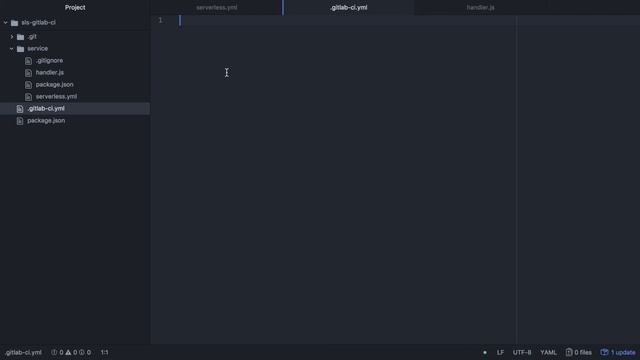Click line number 1 in gutter

point(160,20)
